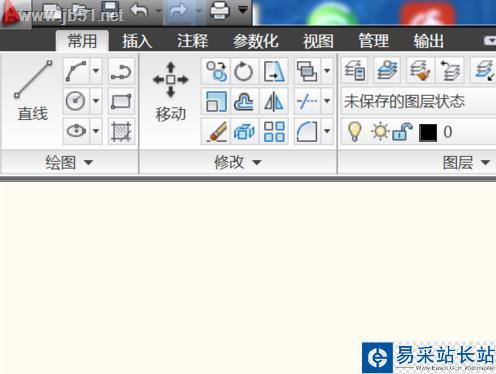Select the Move (移动) tool

(171, 92)
